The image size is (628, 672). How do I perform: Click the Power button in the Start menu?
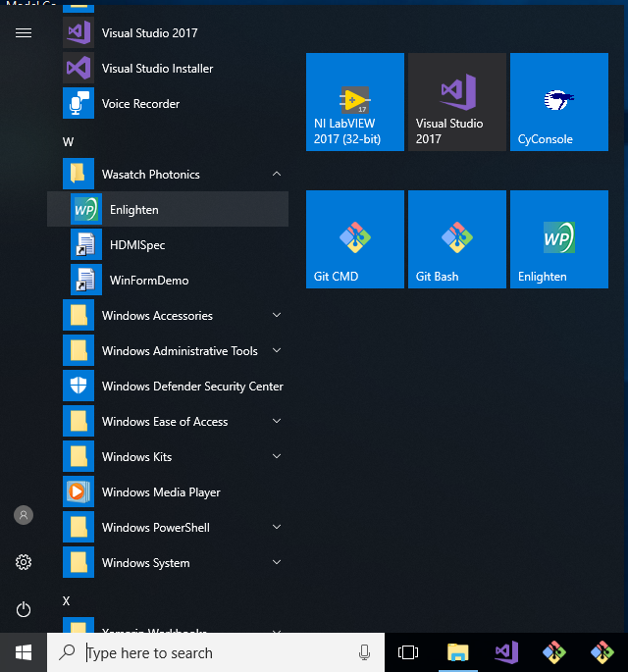coord(24,609)
